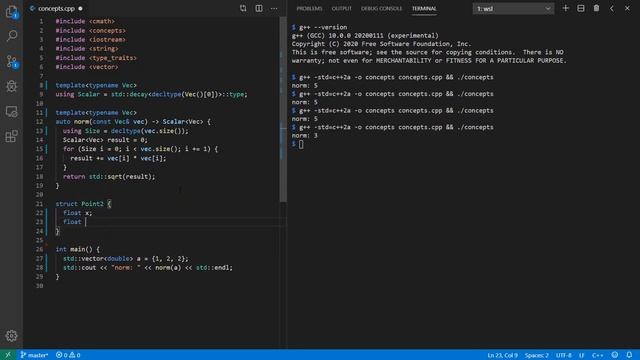This screenshot has width=640, height=360.
Task: Open the Debug view in activity bar
Action: click(x=11, y=86)
